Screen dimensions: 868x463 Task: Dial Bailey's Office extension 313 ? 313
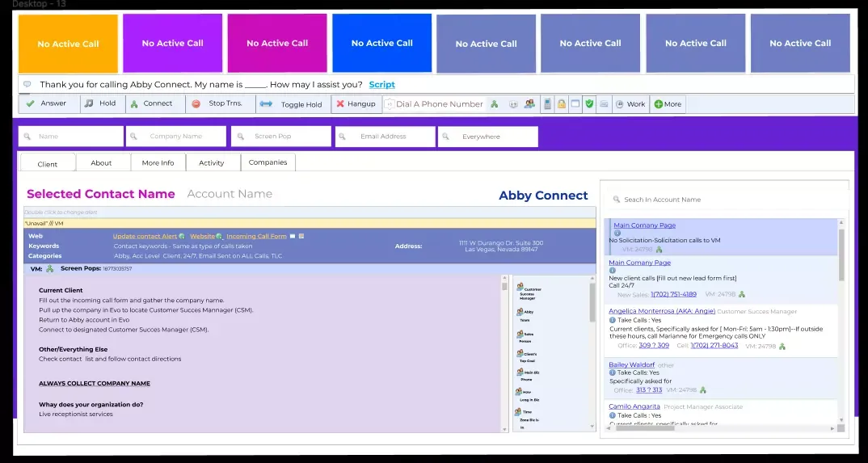649,390
